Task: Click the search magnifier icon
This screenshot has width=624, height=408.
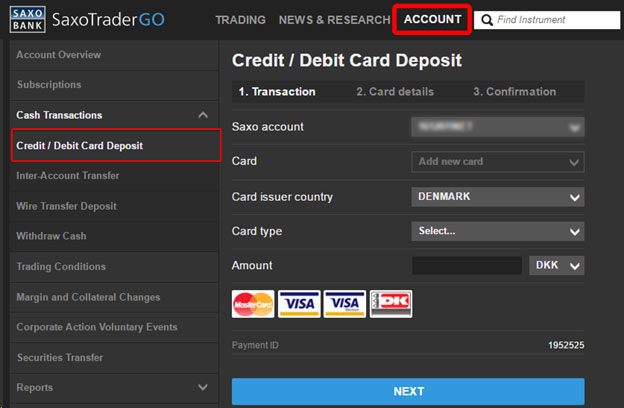Action: (486, 20)
